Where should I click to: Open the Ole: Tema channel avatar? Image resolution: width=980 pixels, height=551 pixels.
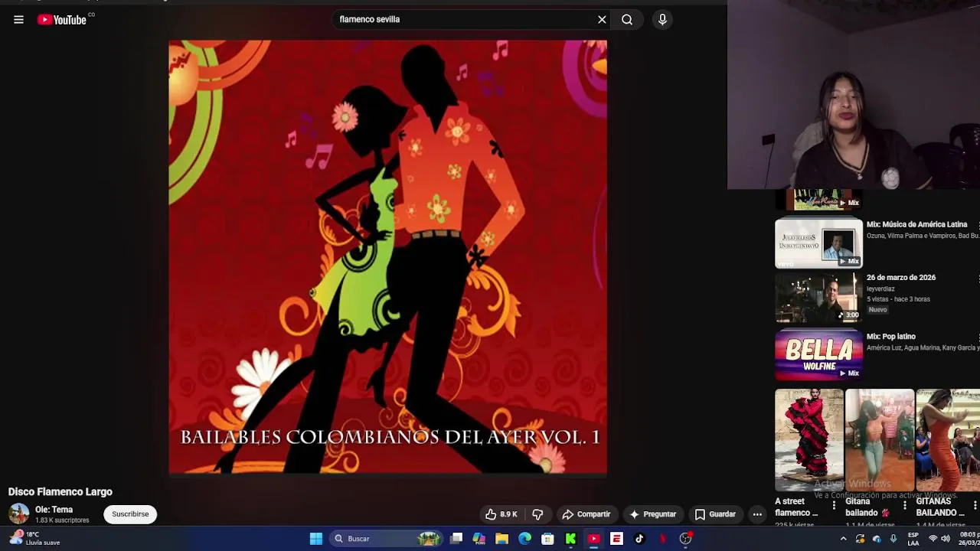pyautogui.click(x=18, y=514)
